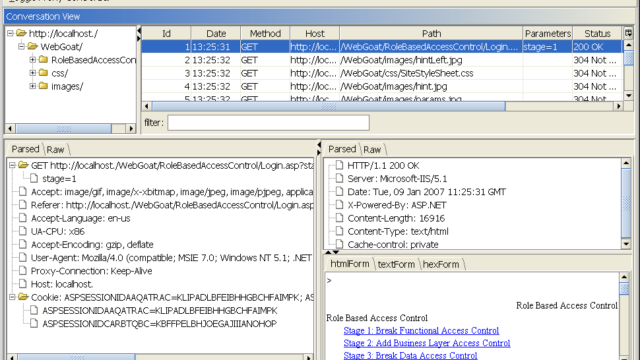Open Stage 3: Break Data Access Control link

pyautogui.click(x=410, y=356)
